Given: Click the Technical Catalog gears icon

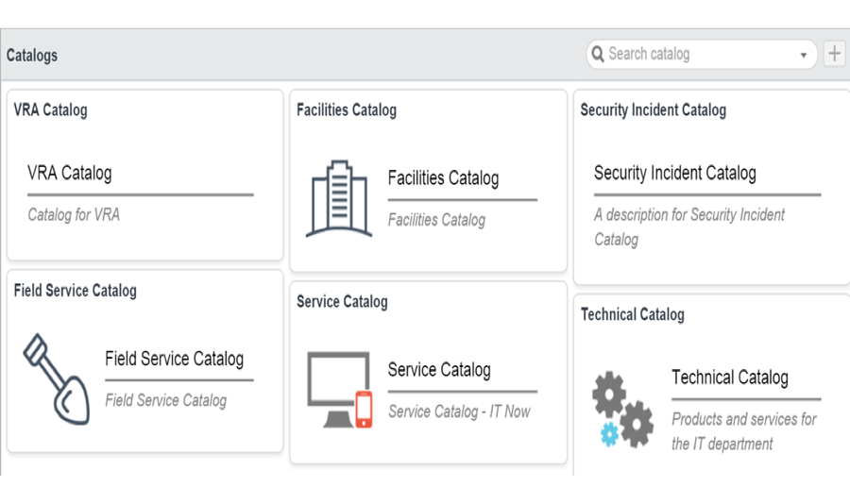Looking at the screenshot, I should point(622,409).
